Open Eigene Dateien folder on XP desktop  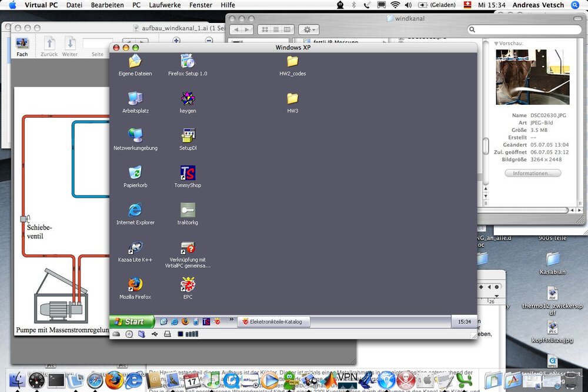pos(135,65)
